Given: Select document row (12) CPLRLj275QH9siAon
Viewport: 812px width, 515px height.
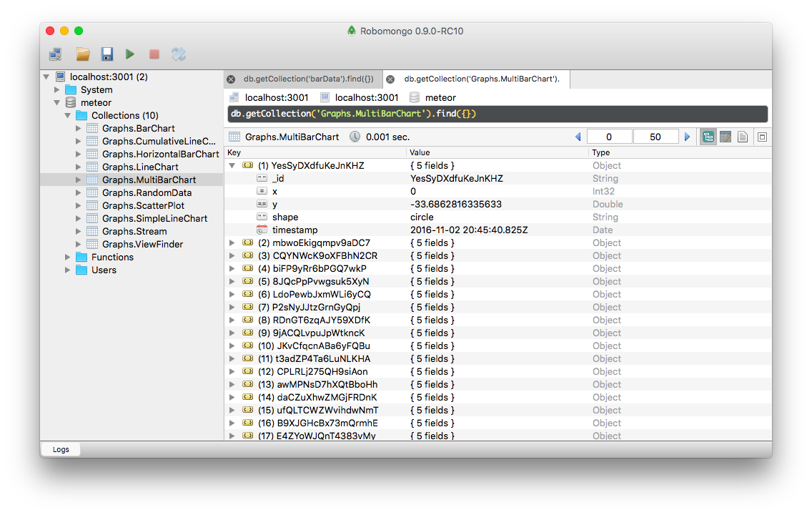Looking at the screenshot, I should 497,371.
